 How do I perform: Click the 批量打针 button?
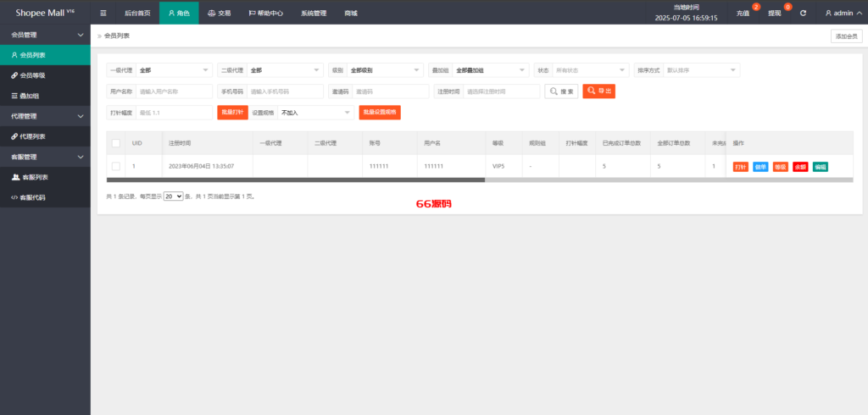(232, 113)
